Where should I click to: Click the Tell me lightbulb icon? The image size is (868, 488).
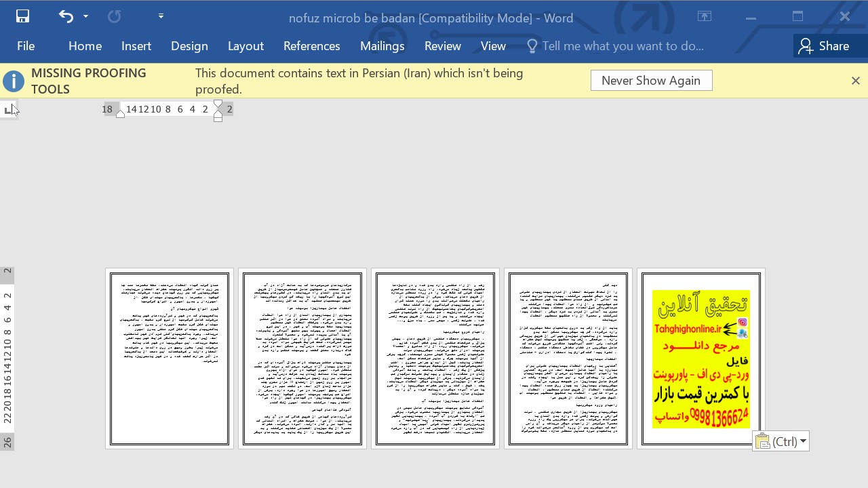pos(532,46)
